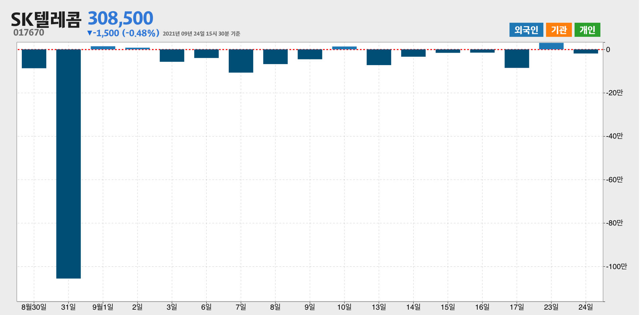Viewport: 644px width, 315px height.
Task: Click the bar for 16일
Action: [482, 51]
